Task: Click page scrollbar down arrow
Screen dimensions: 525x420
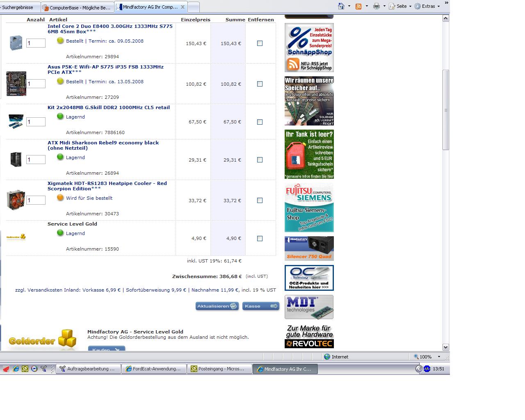Action: 446,347
